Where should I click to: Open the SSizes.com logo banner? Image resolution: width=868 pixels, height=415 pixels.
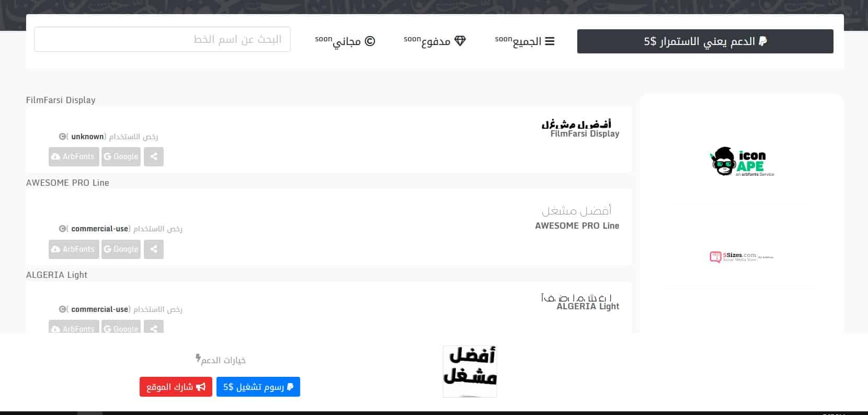[x=741, y=256]
